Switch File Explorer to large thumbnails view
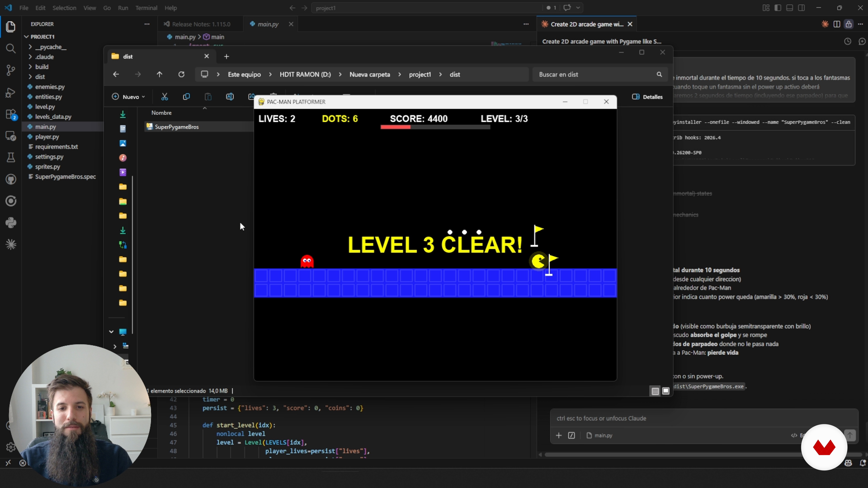 [666, 391]
